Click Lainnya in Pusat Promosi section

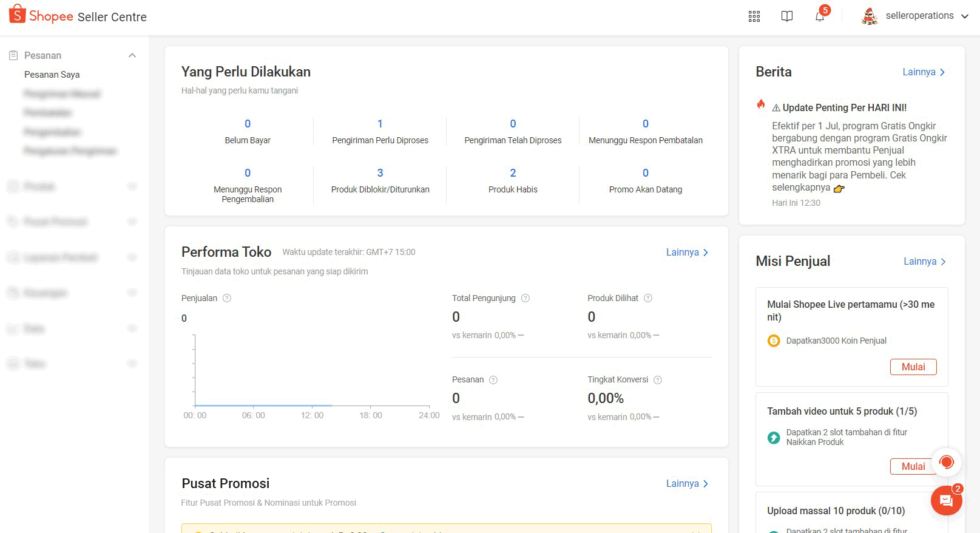[688, 483]
